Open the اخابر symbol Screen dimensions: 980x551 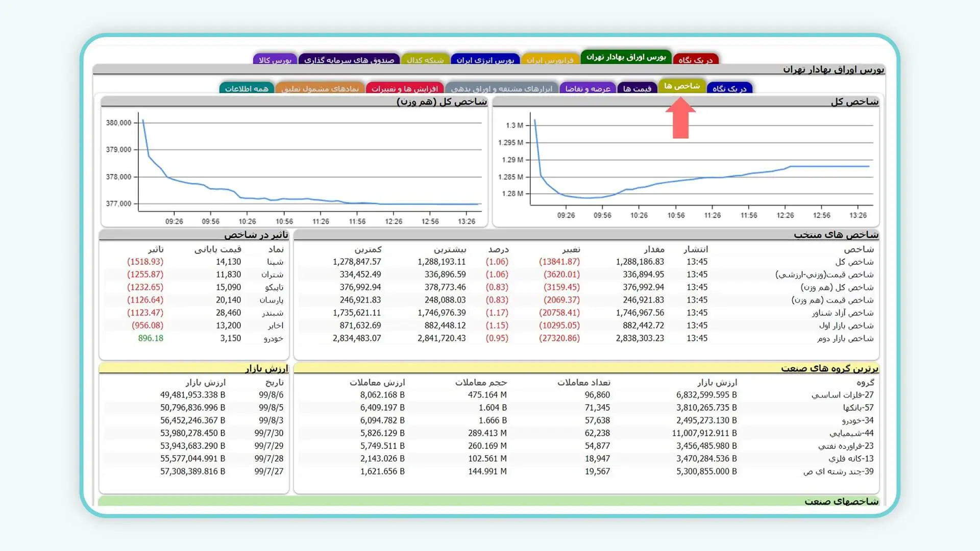[276, 325]
